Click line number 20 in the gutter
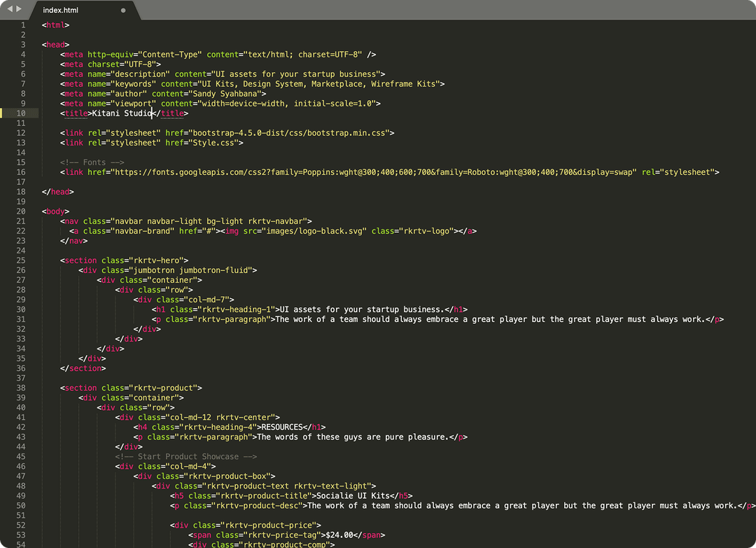 click(21, 211)
